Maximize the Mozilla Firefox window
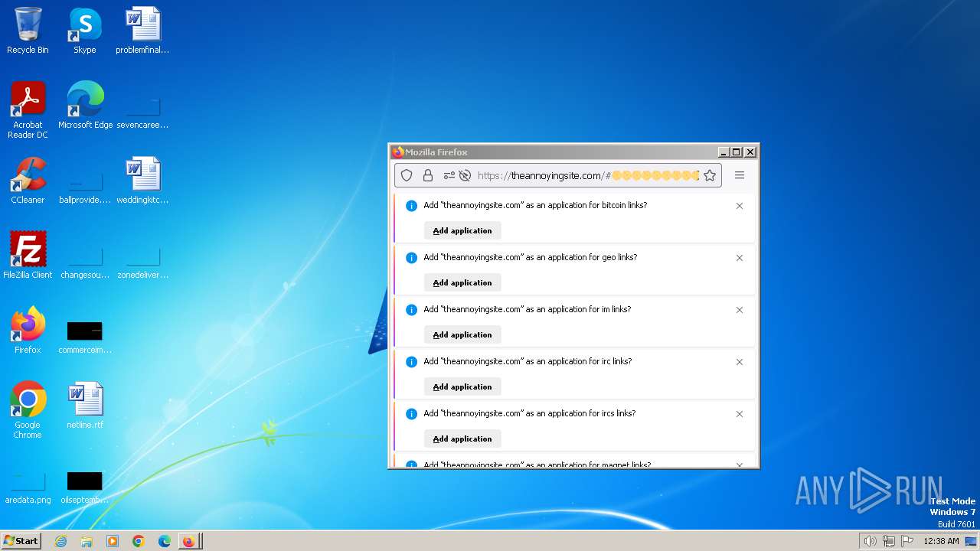980x551 pixels. (x=737, y=152)
